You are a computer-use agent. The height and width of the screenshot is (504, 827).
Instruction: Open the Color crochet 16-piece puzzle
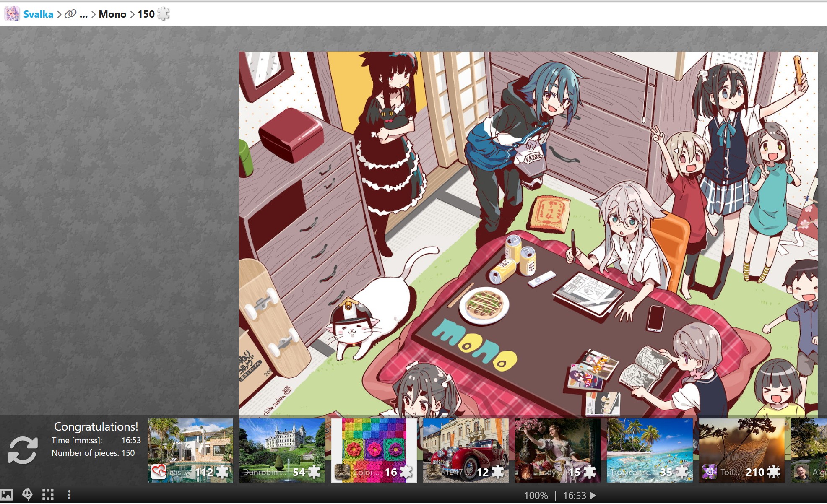pyautogui.click(x=374, y=450)
